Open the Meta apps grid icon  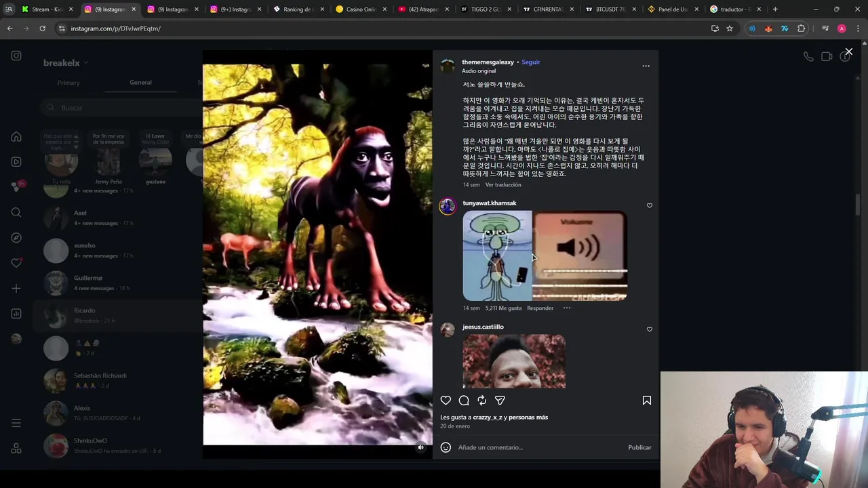16,449
